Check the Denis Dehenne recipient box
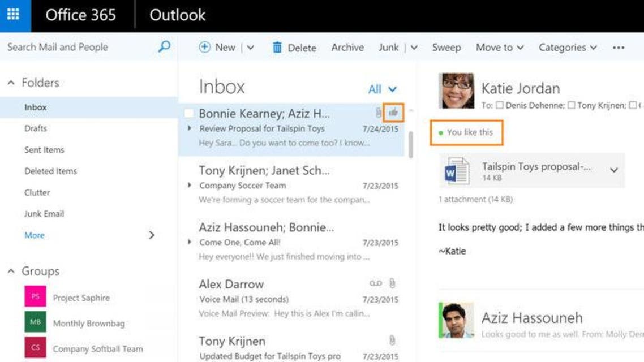The height and width of the screenshot is (362, 644). tap(500, 105)
